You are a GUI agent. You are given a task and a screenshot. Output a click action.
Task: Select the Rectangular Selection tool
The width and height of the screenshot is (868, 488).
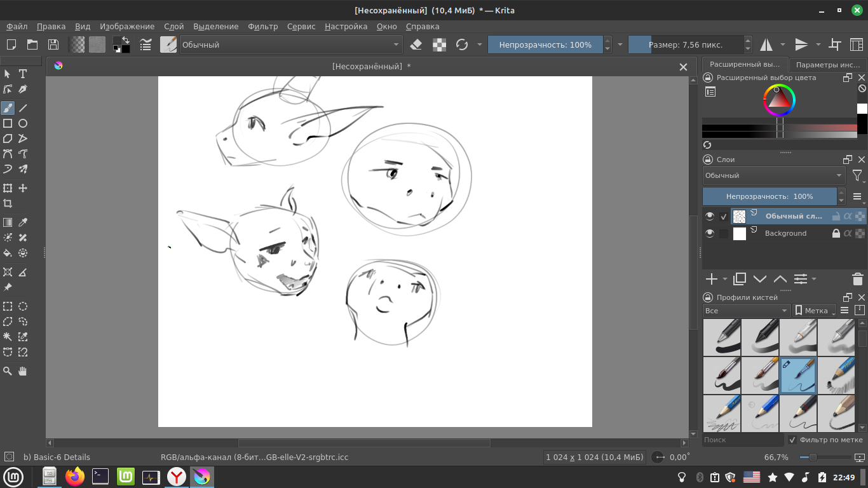tap(8, 306)
